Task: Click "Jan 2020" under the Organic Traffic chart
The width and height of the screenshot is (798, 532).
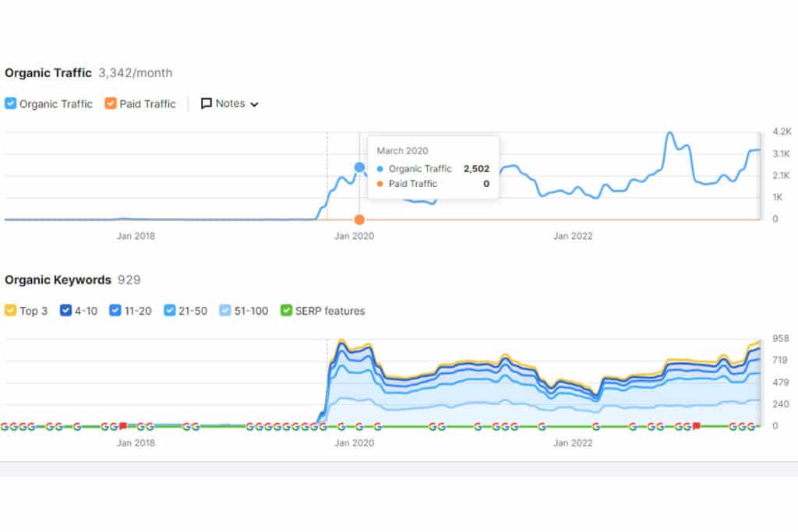Action: (x=355, y=236)
